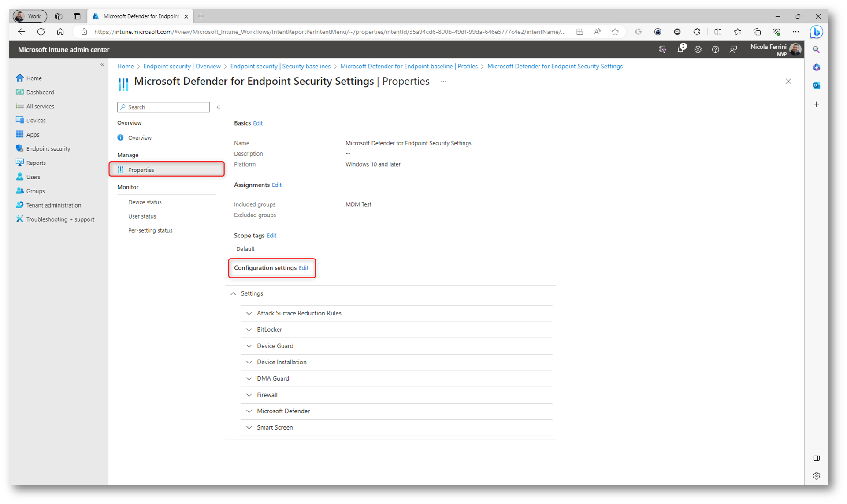Click the blade menu Search field
This screenshot has height=504, width=847.
pyautogui.click(x=163, y=107)
